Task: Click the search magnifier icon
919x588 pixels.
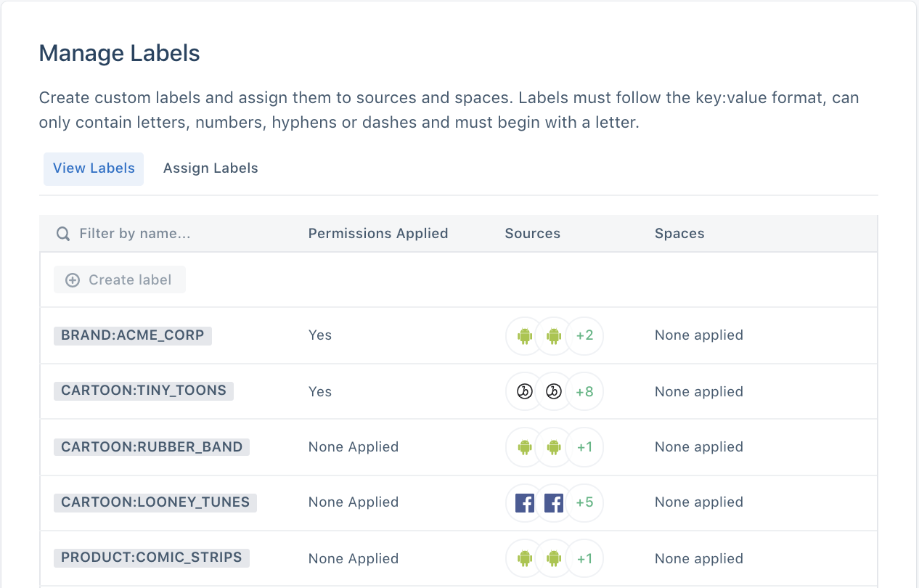Action: pyautogui.click(x=64, y=234)
